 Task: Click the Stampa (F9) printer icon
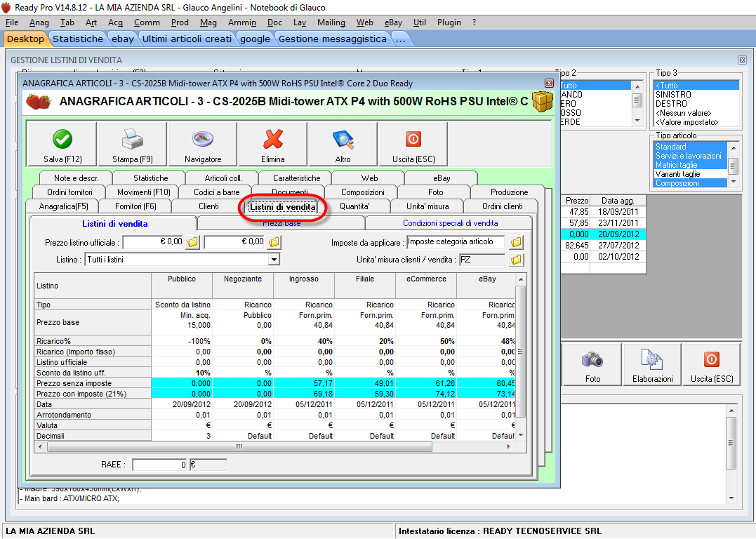tap(132, 140)
